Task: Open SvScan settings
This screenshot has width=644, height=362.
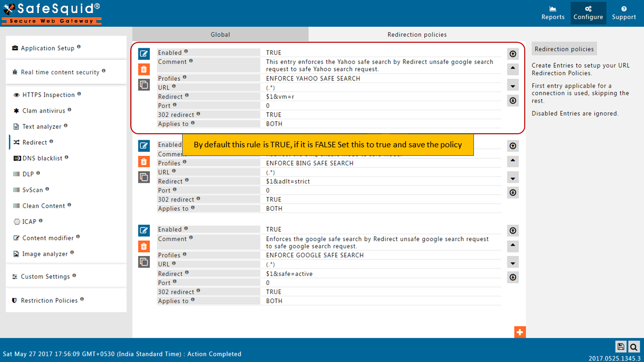Action: 32,190
